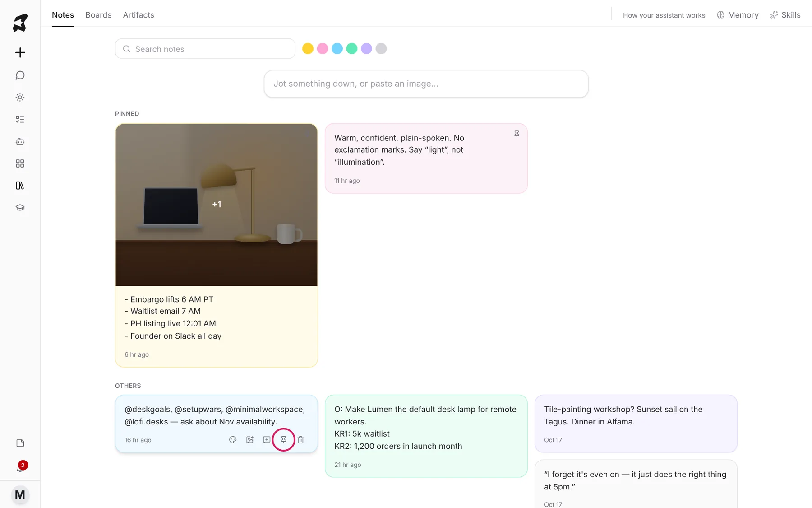Unpin the 'Warm, confident, plain-spoken' note
Screen dimensions: 812x508
(517, 134)
